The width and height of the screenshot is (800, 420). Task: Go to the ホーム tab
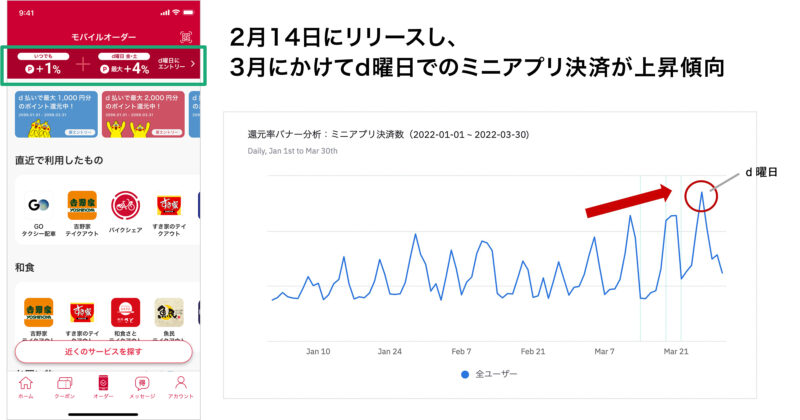[26, 387]
